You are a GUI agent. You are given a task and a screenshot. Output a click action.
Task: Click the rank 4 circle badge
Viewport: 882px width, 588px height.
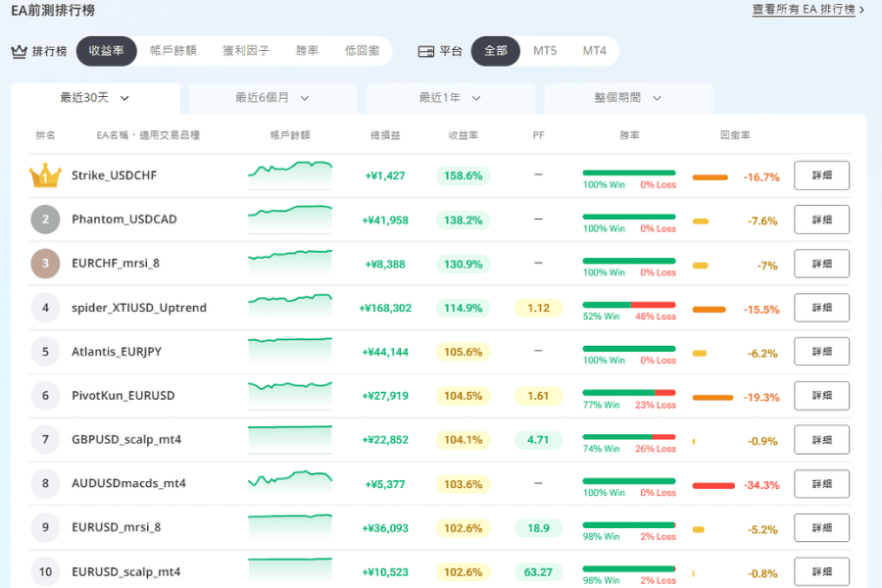45,308
